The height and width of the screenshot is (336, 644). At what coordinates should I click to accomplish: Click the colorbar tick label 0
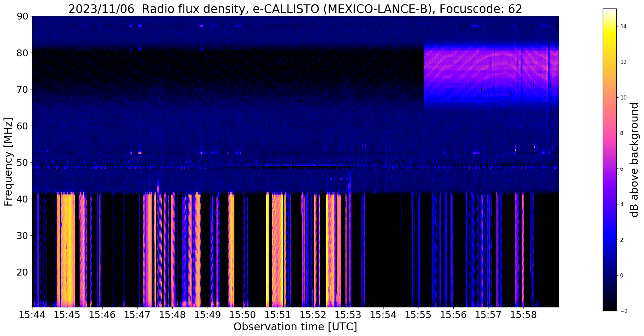621,276
